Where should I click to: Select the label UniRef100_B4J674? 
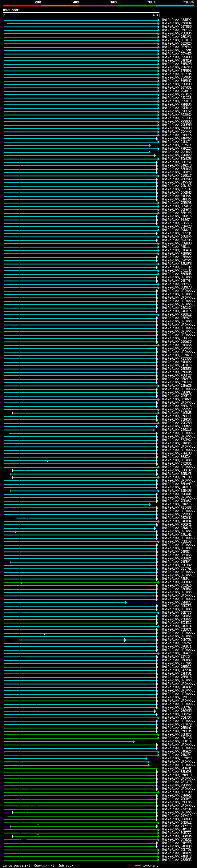pos(176,220)
